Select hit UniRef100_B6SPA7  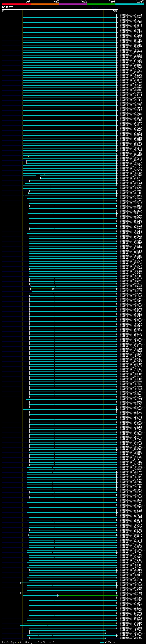(x=131, y=173)
